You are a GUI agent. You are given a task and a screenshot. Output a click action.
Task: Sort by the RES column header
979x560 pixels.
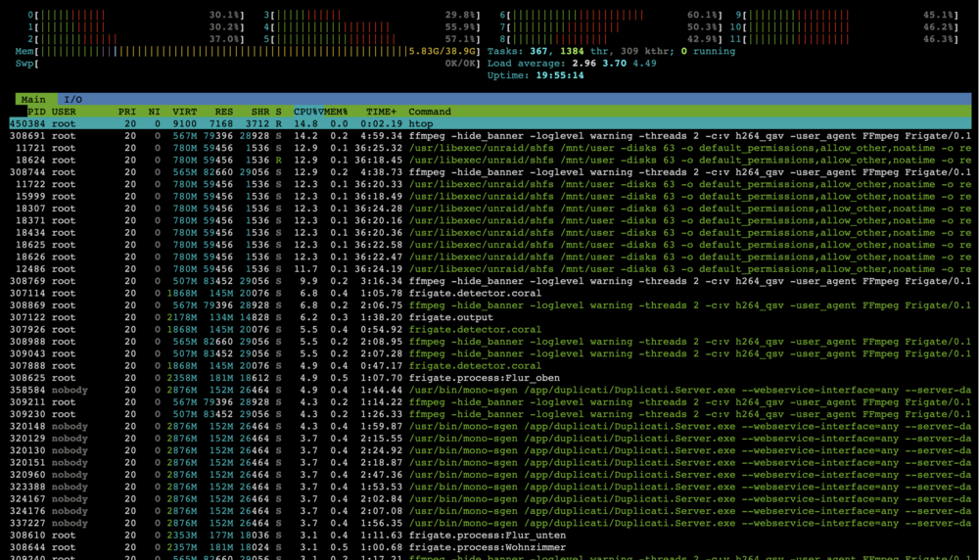pyautogui.click(x=223, y=112)
